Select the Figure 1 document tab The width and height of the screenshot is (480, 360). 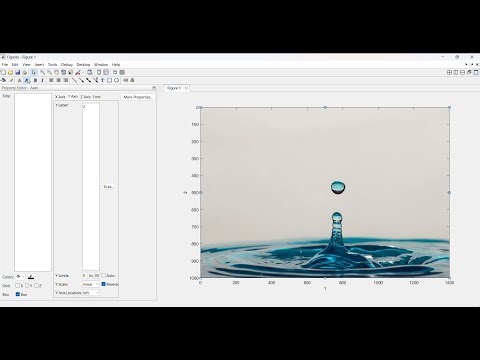[x=174, y=88]
